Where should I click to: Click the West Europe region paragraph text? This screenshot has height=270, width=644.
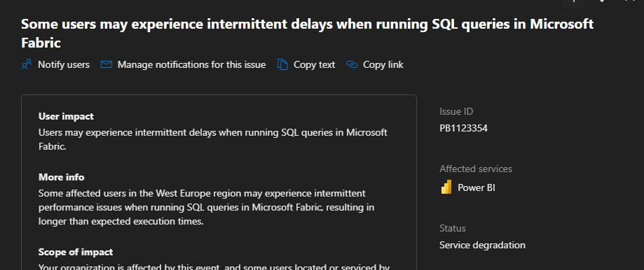206,207
